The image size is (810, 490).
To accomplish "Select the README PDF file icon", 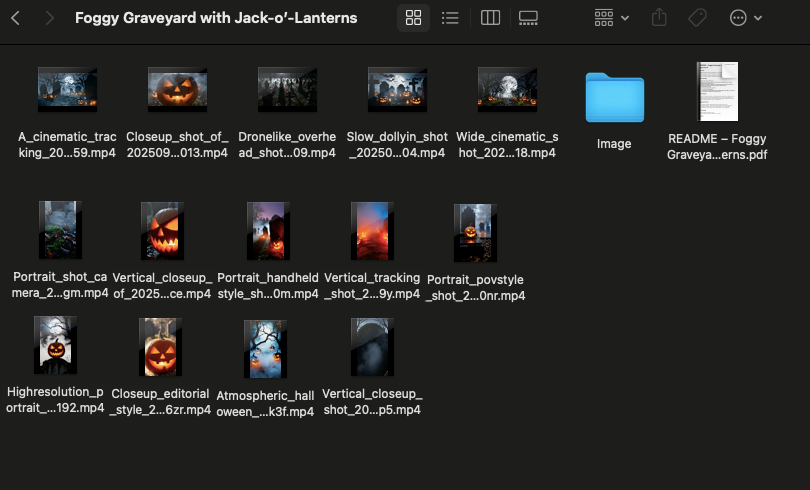I will coord(717,92).
